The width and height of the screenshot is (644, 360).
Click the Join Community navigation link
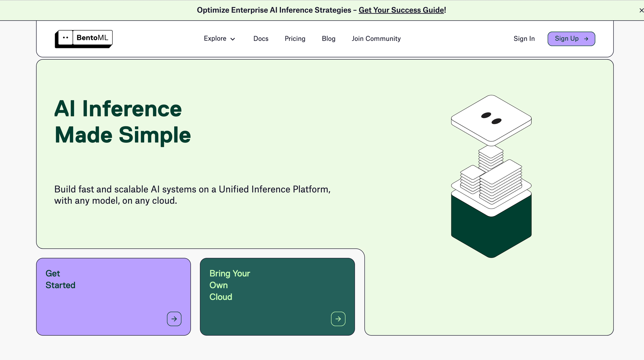coord(376,39)
